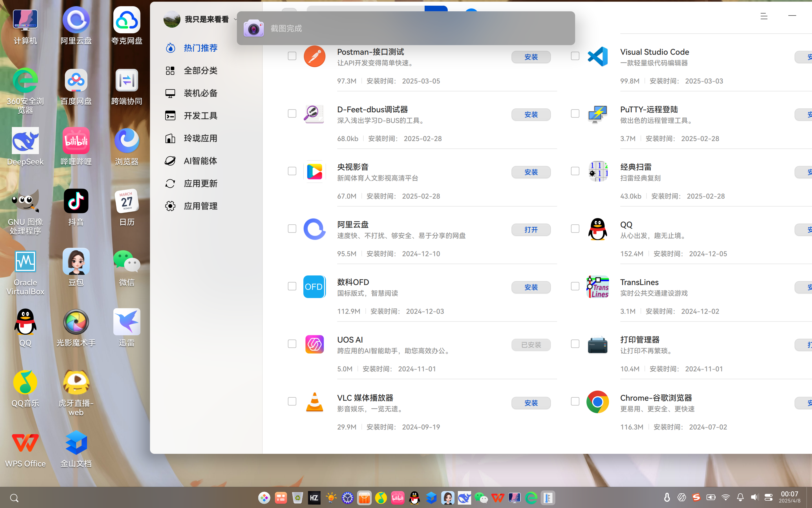Click the 数科OFD app icon
This screenshot has height=508, width=812.
pyautogui.click(x=314, y=286)
